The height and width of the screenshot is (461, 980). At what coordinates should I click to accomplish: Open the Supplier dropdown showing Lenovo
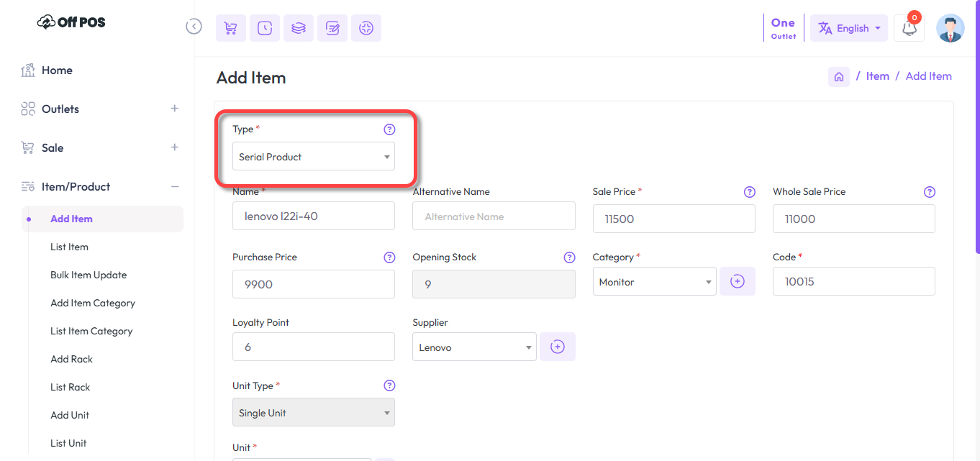(x=474, y=347)
